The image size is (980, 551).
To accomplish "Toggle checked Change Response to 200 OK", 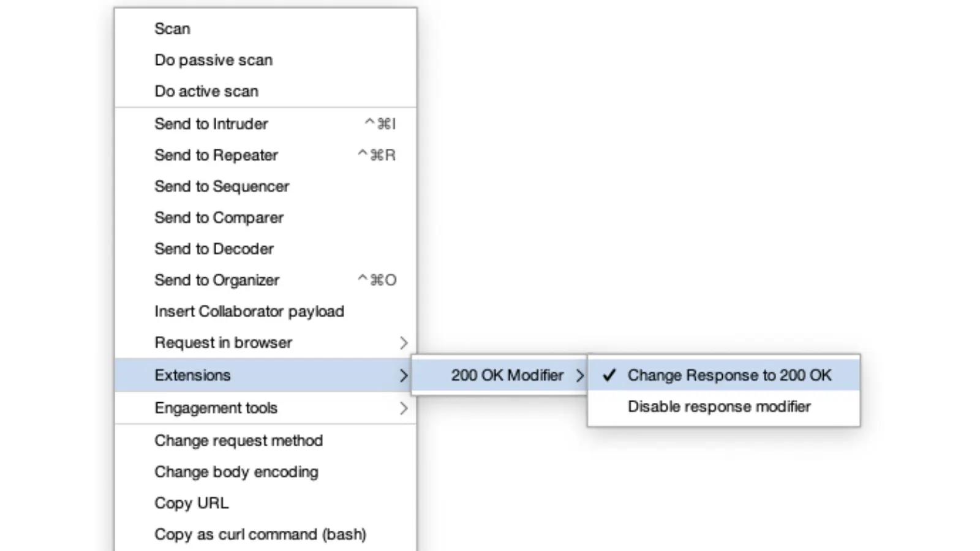I will click(x=729, y=375).
